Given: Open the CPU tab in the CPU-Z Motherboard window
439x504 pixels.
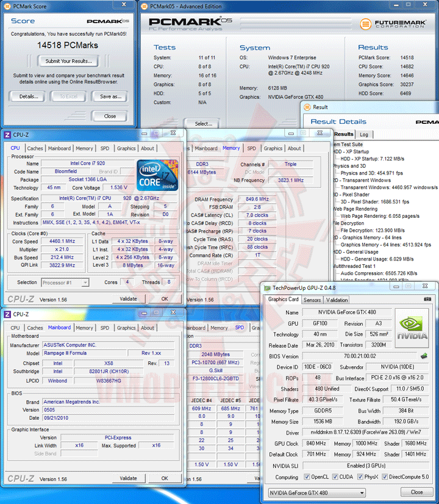Looking at the screenshot, I should coord(15,328).
